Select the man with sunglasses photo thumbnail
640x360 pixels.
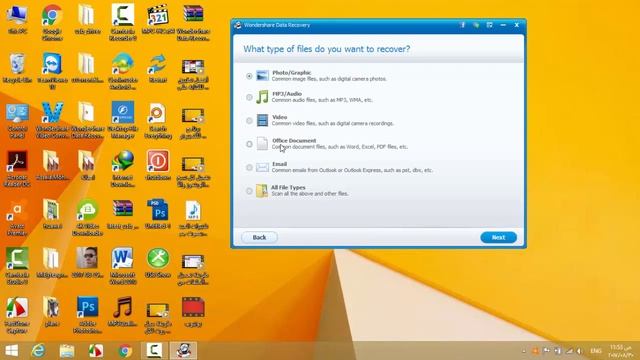coord(87,262)
